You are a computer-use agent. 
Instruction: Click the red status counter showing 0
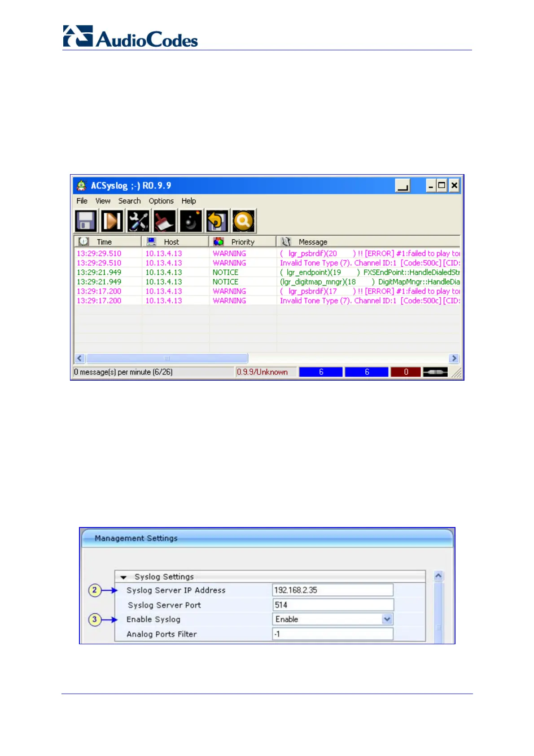(x=406, y=372)
